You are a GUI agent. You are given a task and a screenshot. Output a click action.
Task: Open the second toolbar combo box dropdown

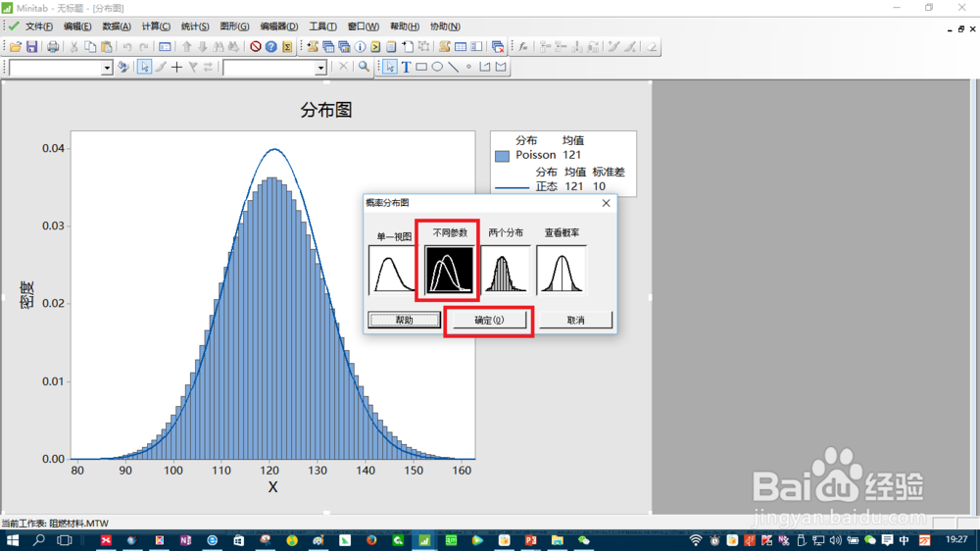coord(320,68)
